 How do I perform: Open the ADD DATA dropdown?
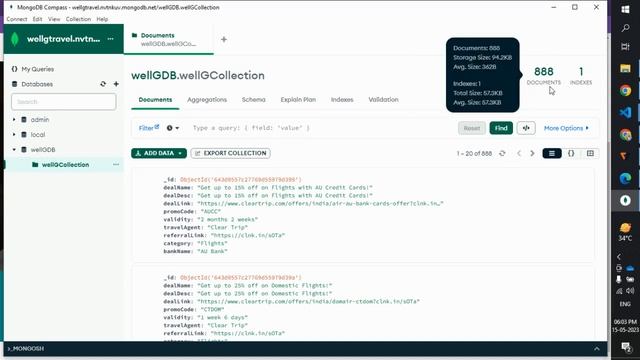tap(159, 153)
